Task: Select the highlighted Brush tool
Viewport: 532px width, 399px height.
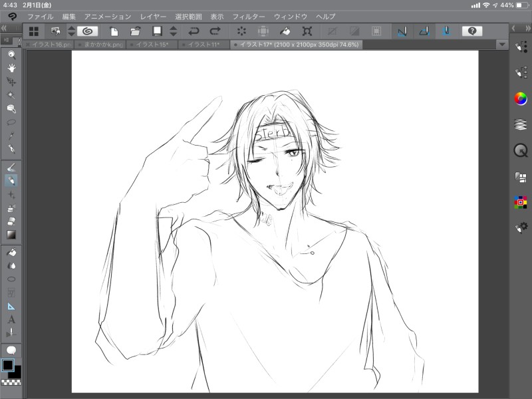Action: point(11,180)
